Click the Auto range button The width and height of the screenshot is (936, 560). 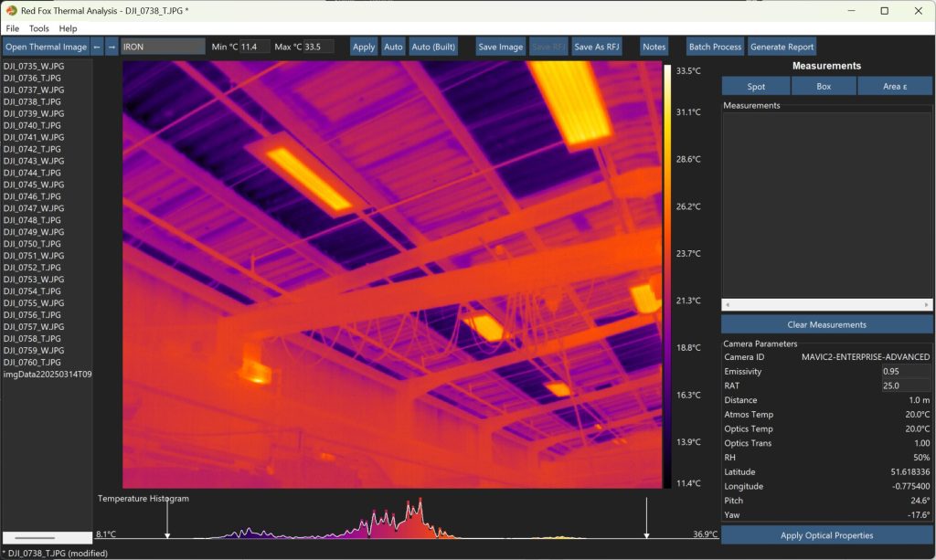pos(393,47)
